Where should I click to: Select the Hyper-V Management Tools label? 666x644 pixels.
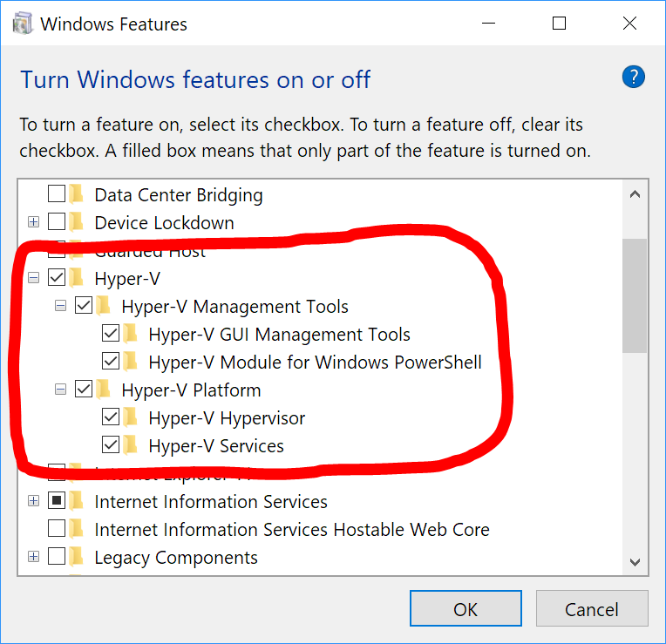234,307
